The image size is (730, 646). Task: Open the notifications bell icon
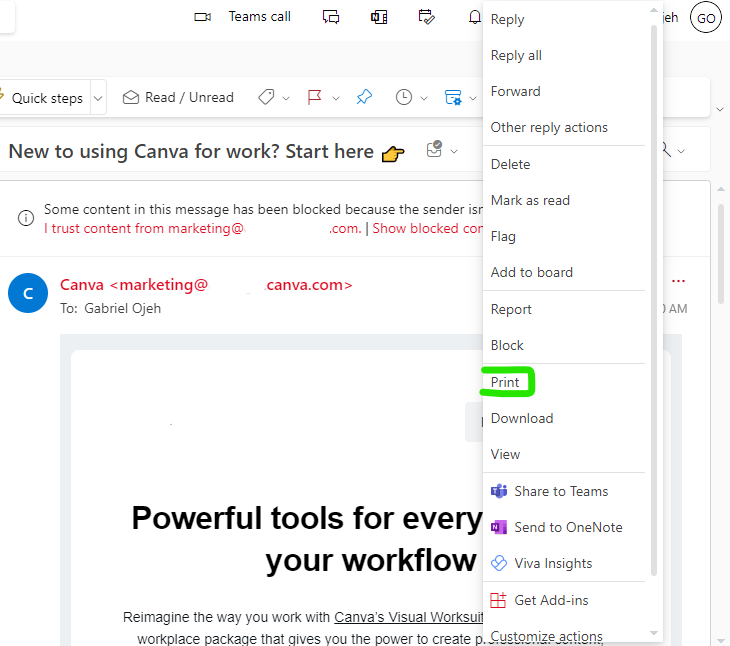(x=474, y=17)
